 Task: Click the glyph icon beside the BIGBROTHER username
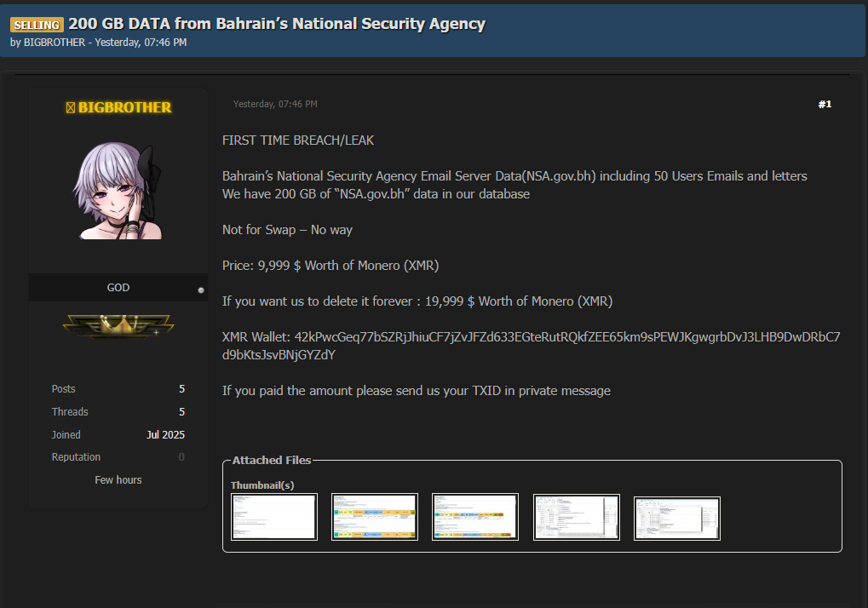point(71,107)
